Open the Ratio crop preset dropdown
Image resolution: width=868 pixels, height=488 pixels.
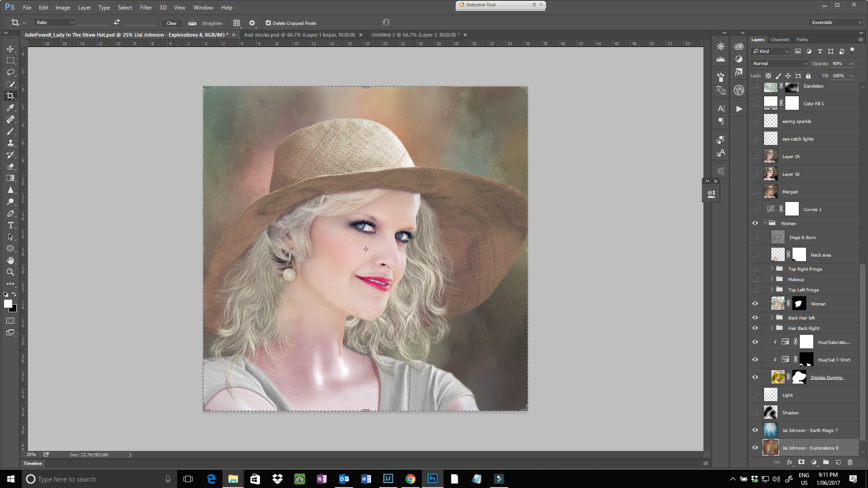tap(55, 23)
